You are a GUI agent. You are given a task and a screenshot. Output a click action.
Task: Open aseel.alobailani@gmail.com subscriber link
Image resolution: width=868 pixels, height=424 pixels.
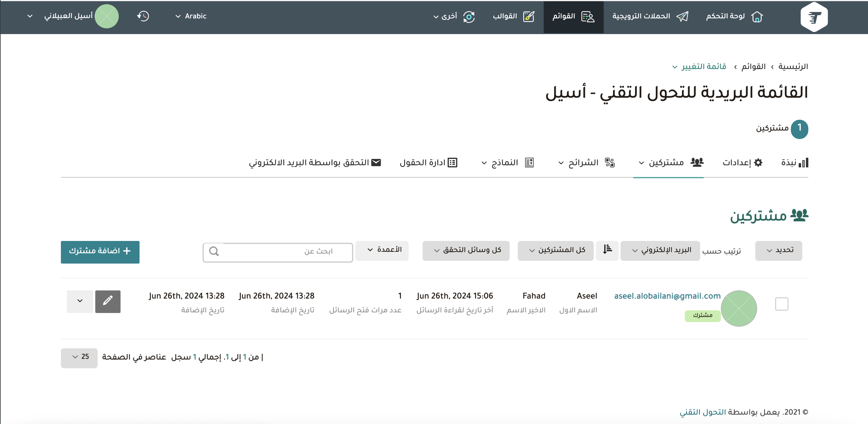[x=667, y=296]
